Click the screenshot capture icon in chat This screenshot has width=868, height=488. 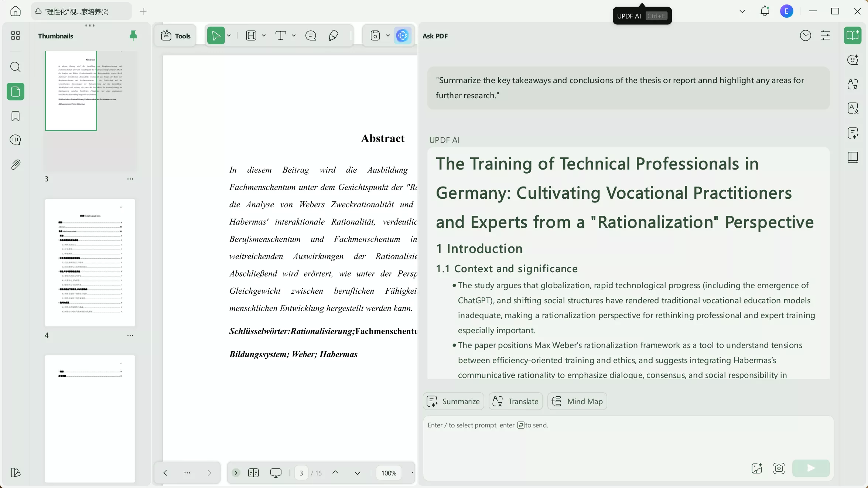[x=779, y=468]
